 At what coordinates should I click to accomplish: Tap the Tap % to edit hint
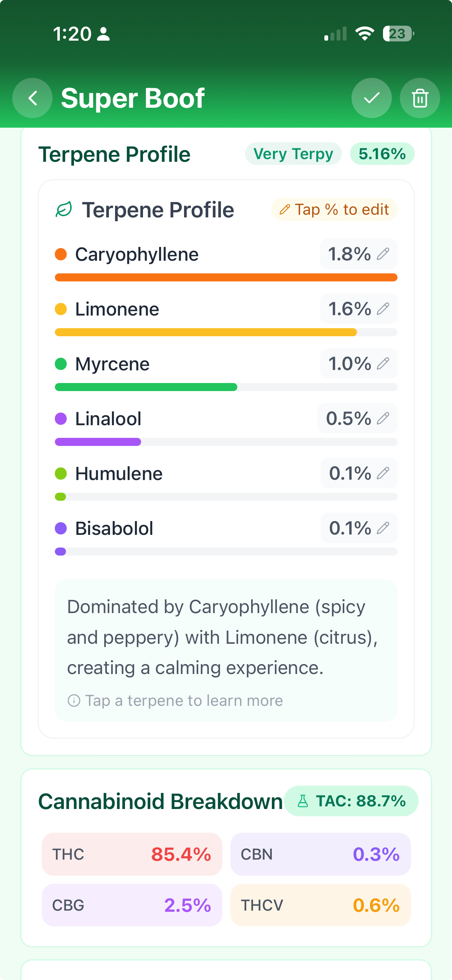(334, 210)
